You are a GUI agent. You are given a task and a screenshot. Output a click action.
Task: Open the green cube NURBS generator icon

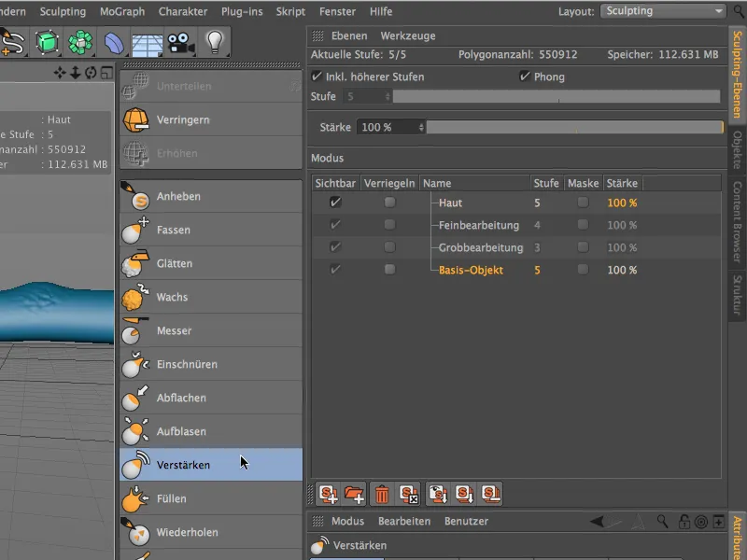pyautogui.click(x=47, y=43)
